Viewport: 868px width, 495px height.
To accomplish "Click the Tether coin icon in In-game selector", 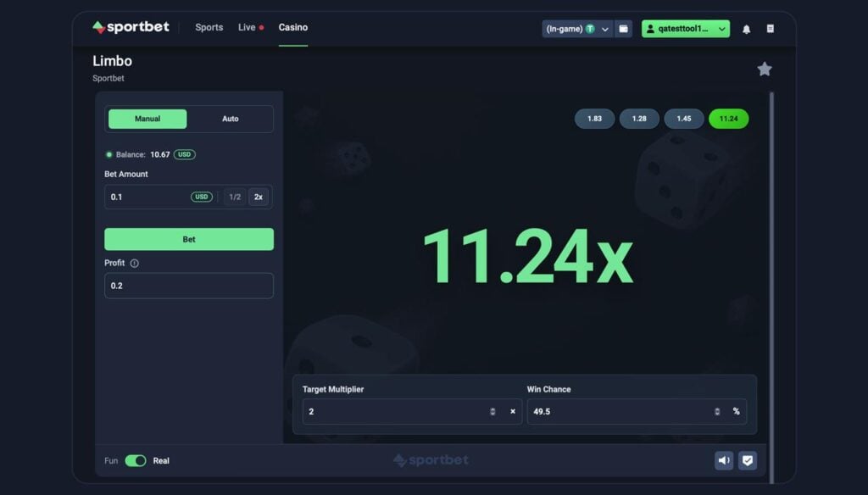I will pyautogui.click(x=590, y=29).
